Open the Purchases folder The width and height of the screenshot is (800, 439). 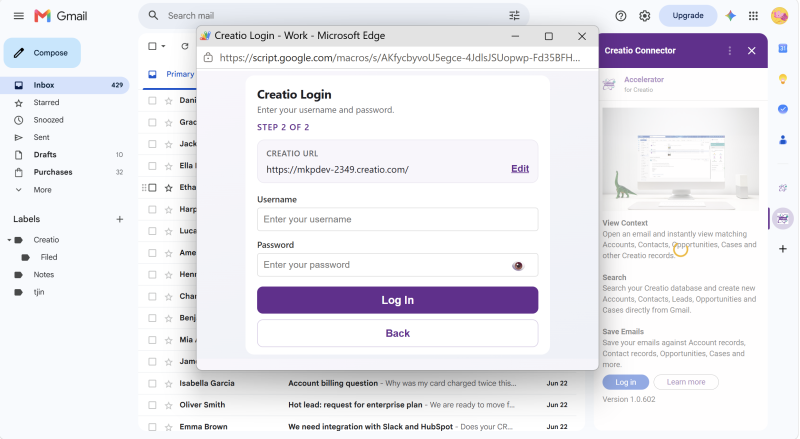click(x=53, y=172)
